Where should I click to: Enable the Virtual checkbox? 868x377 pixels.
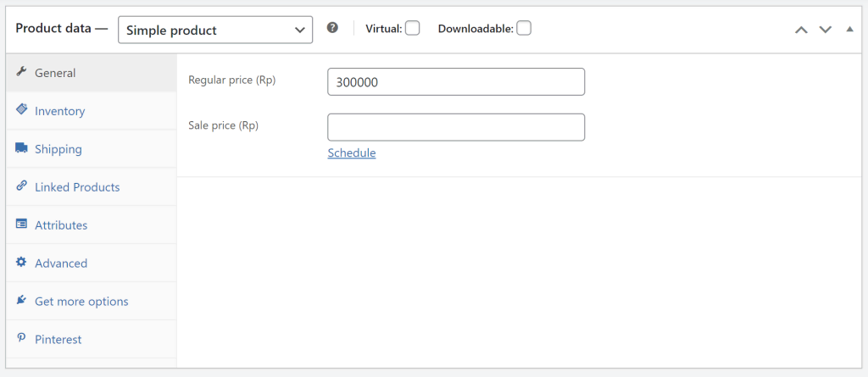[x=412, y=28]
